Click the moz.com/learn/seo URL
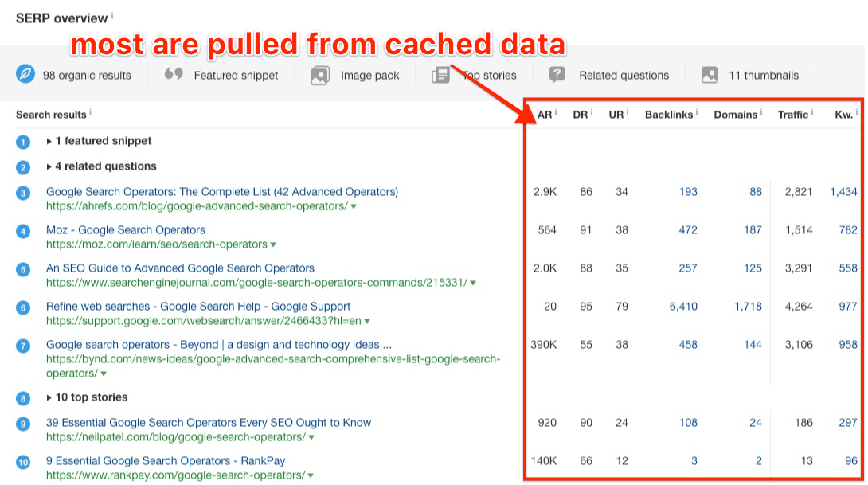The height and width of the screenshot is (485, 868). (x=157, y=244)
